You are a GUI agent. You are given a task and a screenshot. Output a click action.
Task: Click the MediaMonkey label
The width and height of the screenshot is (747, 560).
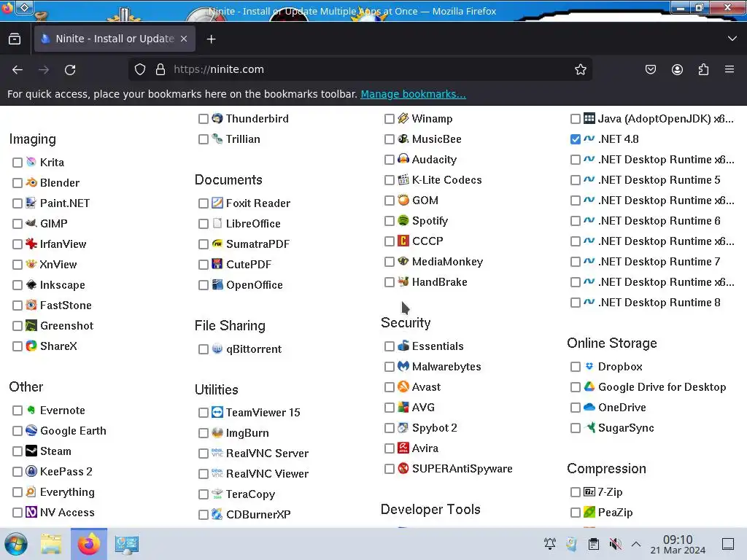[x=447, y=262]
